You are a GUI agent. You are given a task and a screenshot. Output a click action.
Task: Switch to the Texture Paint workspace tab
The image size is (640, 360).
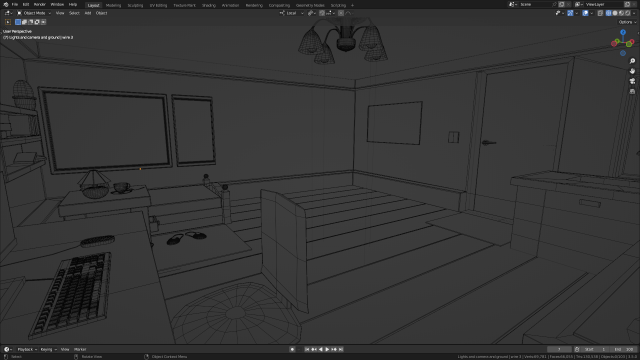184,5
